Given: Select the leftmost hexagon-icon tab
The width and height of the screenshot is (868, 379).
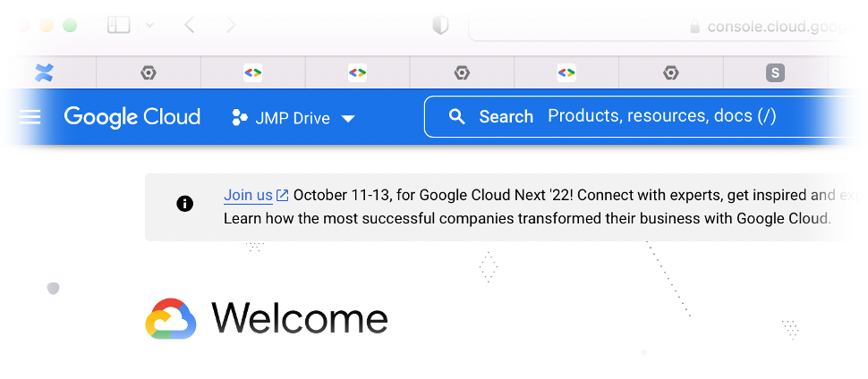Looking at the screenshot, I should [x=149, y=73].
